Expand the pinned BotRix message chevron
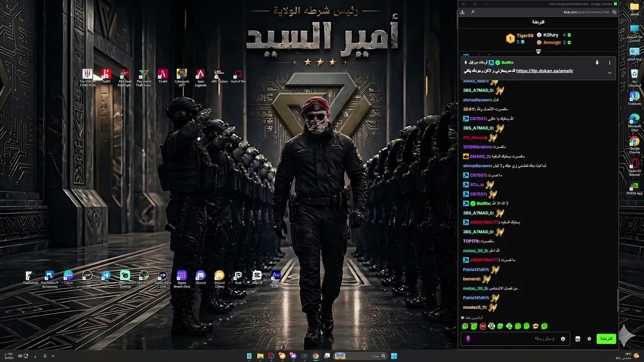 point(609,72)
